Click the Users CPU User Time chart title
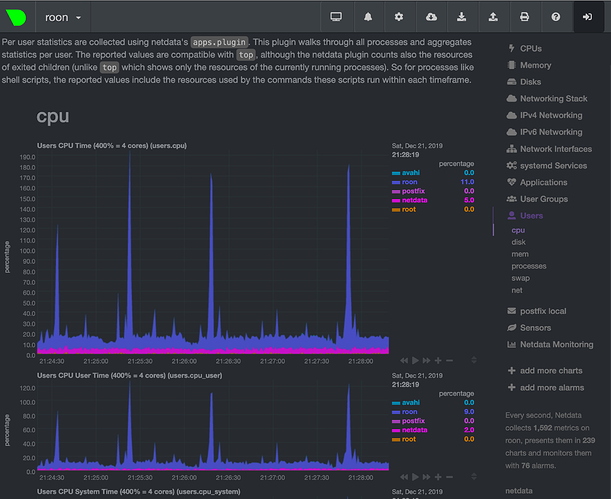This screenshot has width=611, height=499. [x=129, y=376]
